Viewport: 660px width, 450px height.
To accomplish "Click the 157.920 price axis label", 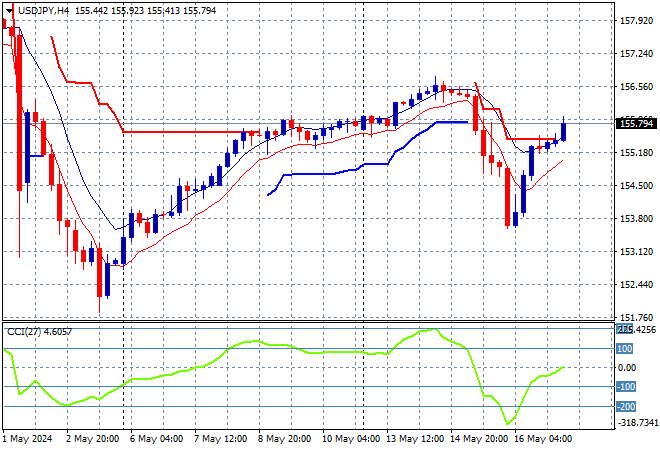I will point(636,21).
